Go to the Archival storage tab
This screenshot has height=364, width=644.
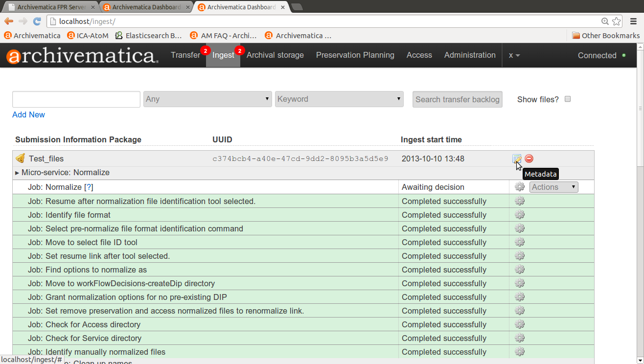click(275, 55)
